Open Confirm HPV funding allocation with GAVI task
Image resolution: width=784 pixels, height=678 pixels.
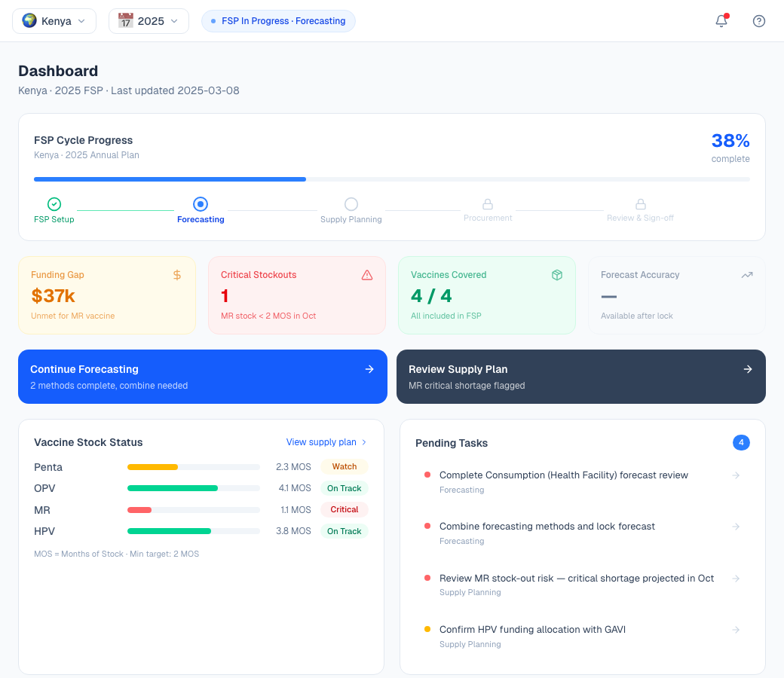tap(582, 636)
